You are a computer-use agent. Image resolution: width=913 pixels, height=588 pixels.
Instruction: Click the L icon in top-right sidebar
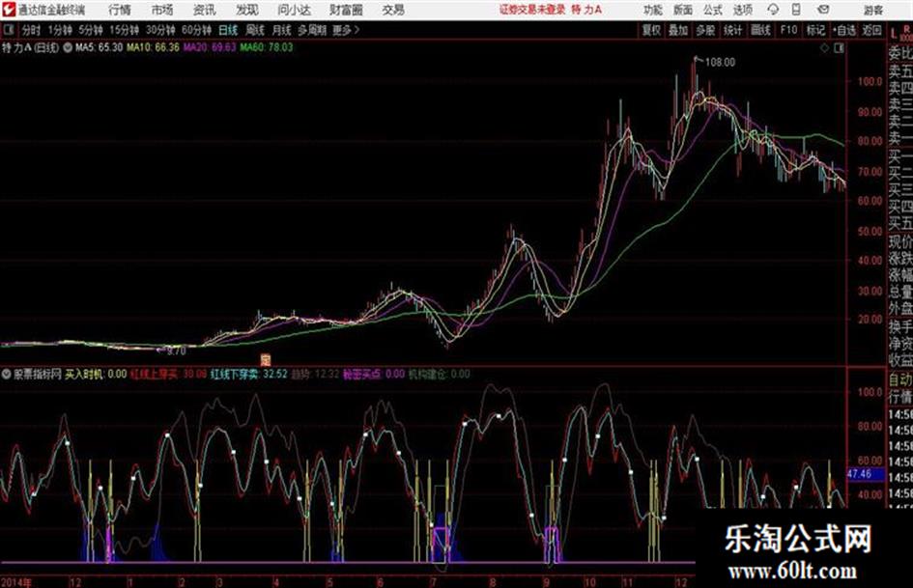pyautogui.click(x=894, y=33)
